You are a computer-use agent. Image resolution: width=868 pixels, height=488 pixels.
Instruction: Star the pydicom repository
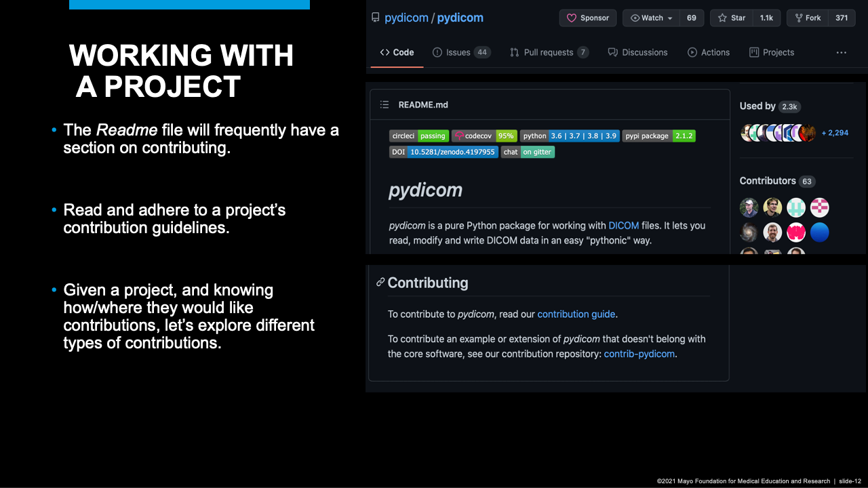click(731, 18)
